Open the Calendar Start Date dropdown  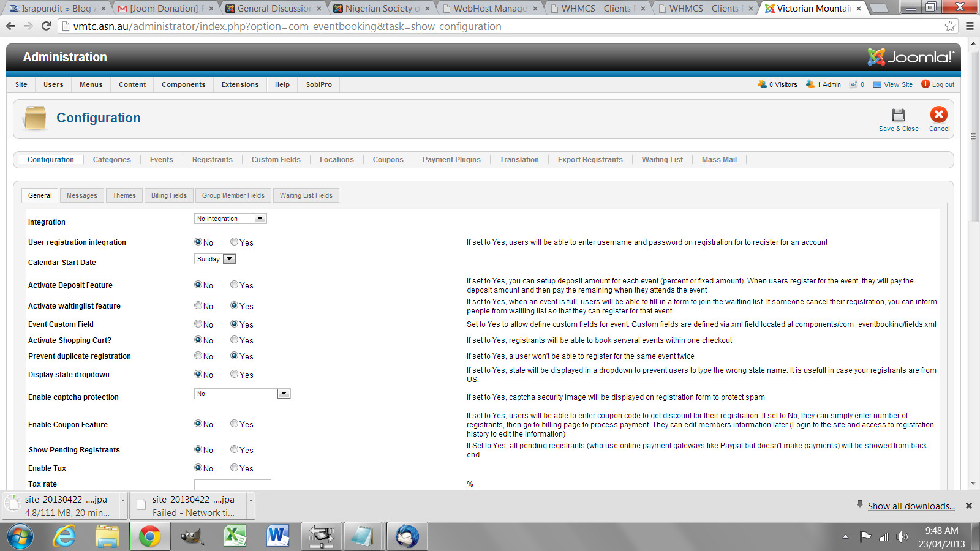pyautogui.click(x=229, y=259)
